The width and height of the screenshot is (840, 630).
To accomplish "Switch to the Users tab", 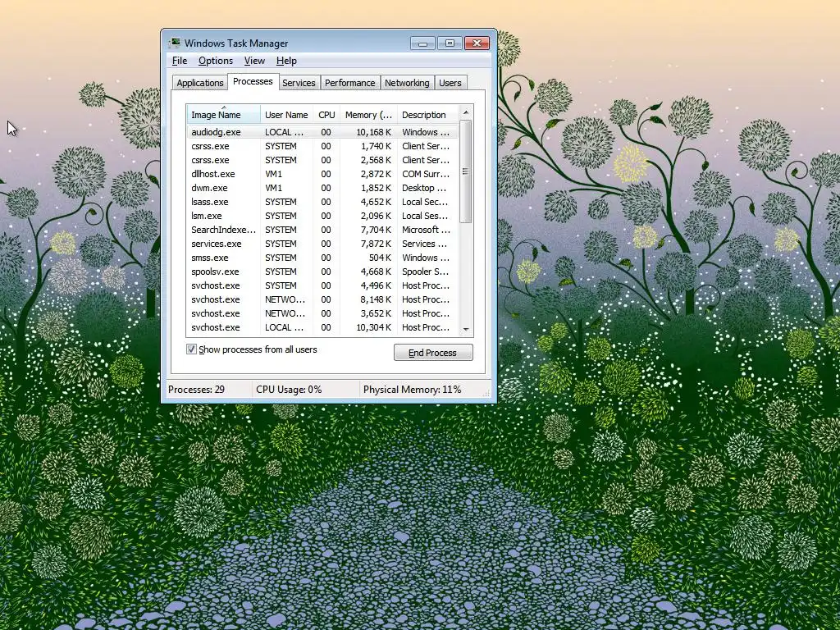I will pyautogui.click(x=450, y=83).
